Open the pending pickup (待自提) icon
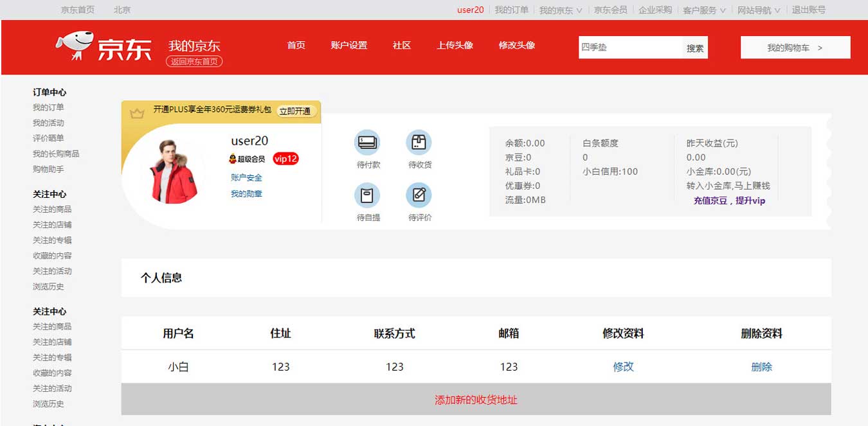 click(x=368, y=195)
